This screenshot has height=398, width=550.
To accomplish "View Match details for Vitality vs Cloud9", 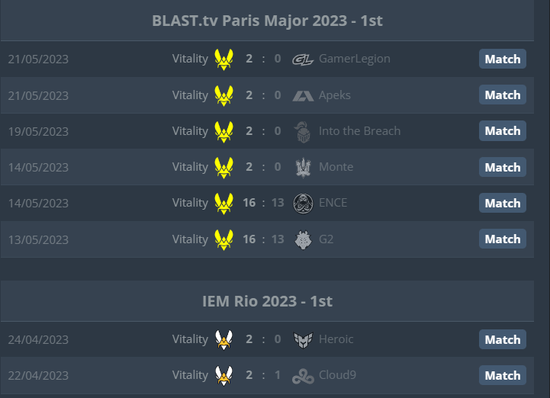I will [x=502, y=375].
